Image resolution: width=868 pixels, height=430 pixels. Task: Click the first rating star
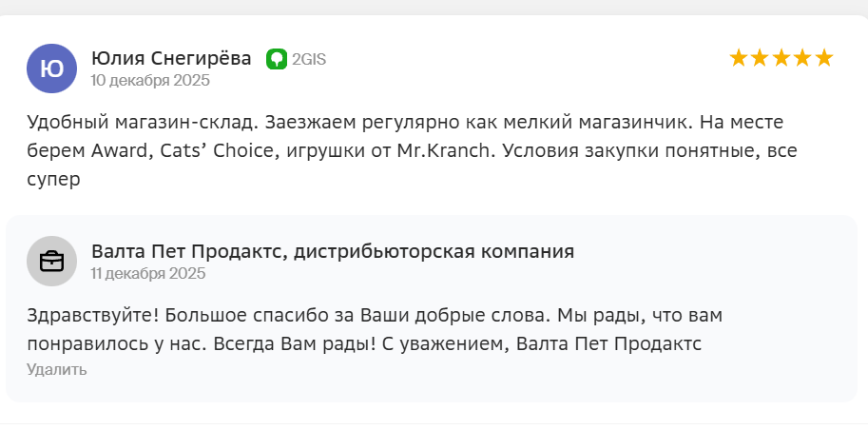coord(739,58)
